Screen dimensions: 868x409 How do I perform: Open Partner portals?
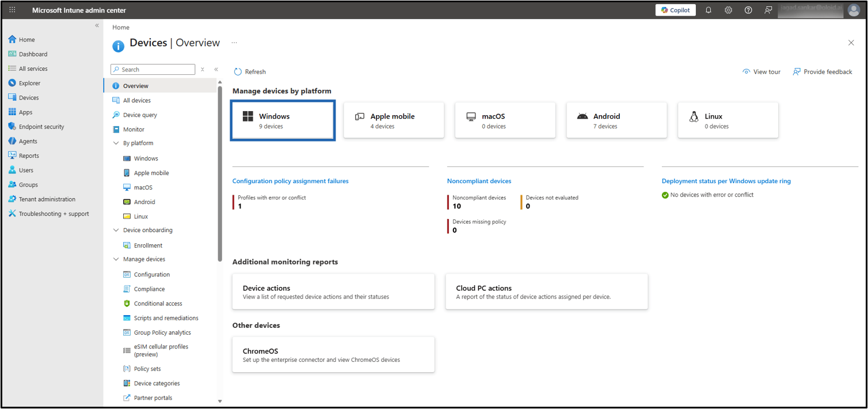(153, 398)
